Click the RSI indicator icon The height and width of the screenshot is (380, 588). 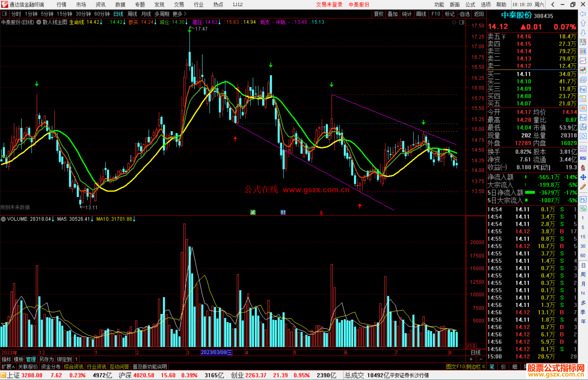coord(583,158)
